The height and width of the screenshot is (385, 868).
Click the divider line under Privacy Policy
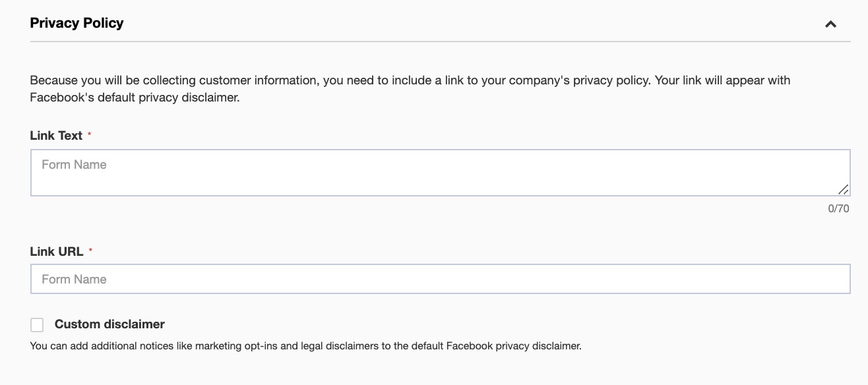pos(440,42)
